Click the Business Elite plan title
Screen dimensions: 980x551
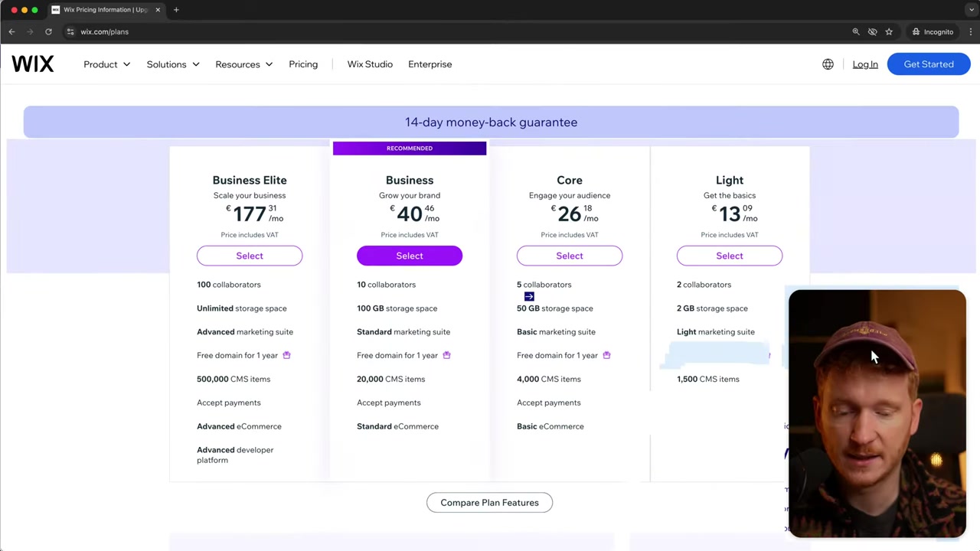click(x=250, y=180)
